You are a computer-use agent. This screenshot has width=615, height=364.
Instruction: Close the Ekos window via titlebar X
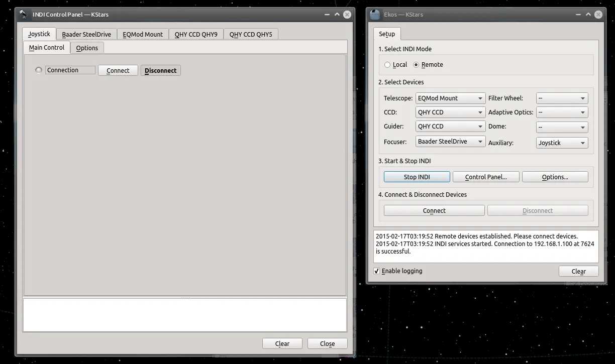pyautogui.click(x=598, y=14)
